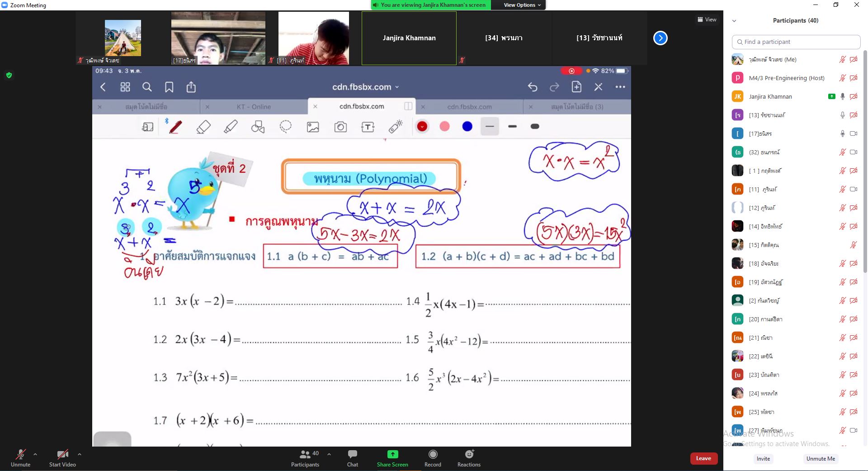Show next video thumbnails with blue arrow
The width and height of the screenshot is (868, 471).
pos(660,38)
